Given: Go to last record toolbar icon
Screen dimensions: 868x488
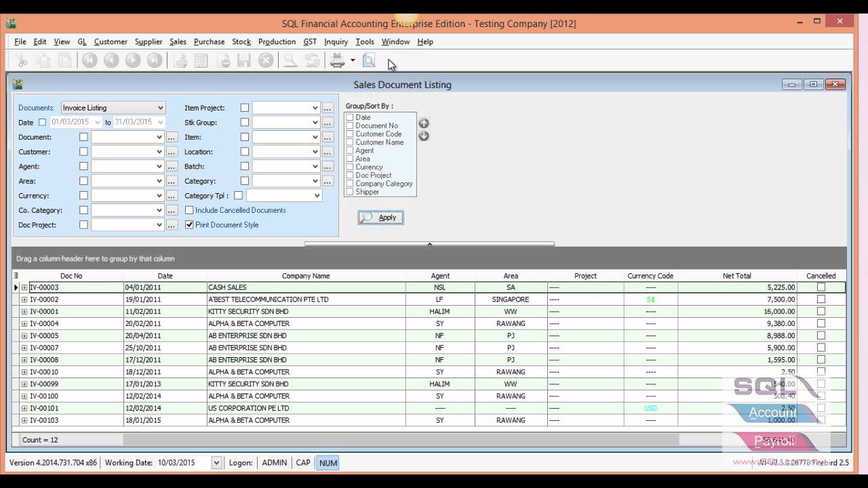Looking at the screenshot, I should point(155,61).
